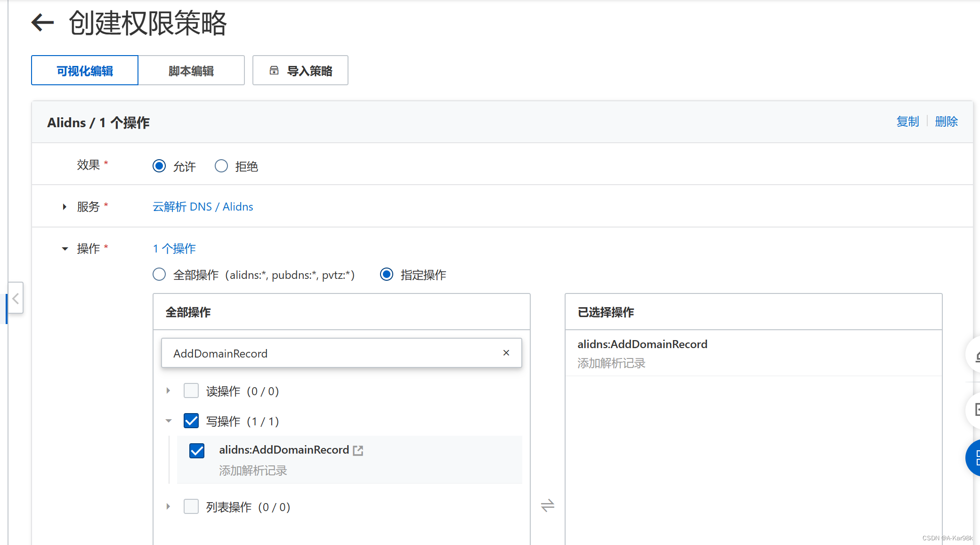Clear the AddDomainRecord search text
Viewport: 980px width, 545px height.
[x=506, y=353]
